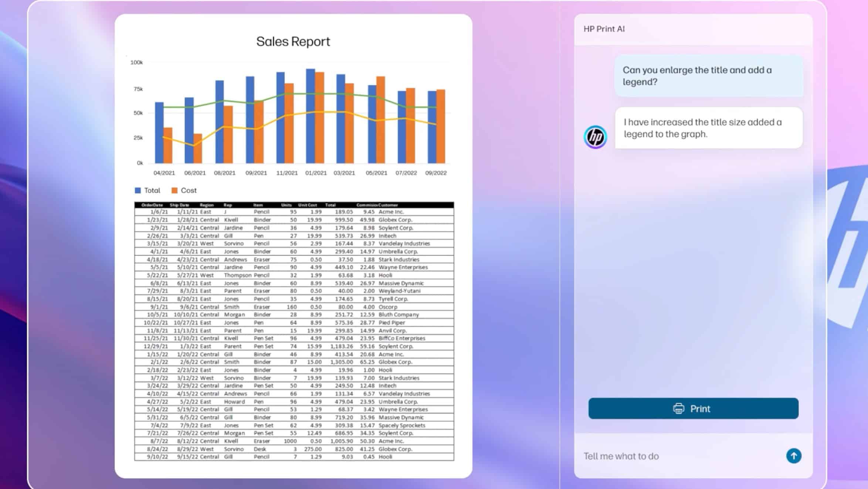Click the Cost legend label

189,190
